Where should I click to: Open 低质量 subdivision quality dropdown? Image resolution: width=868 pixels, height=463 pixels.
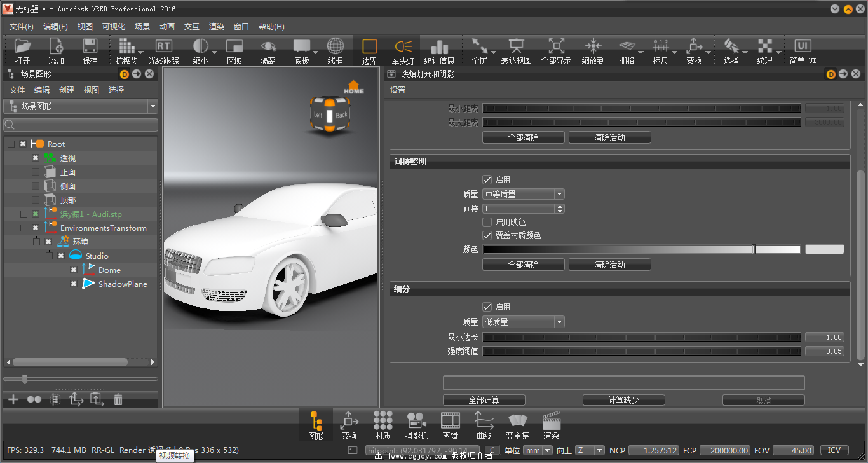click(524, 322)
